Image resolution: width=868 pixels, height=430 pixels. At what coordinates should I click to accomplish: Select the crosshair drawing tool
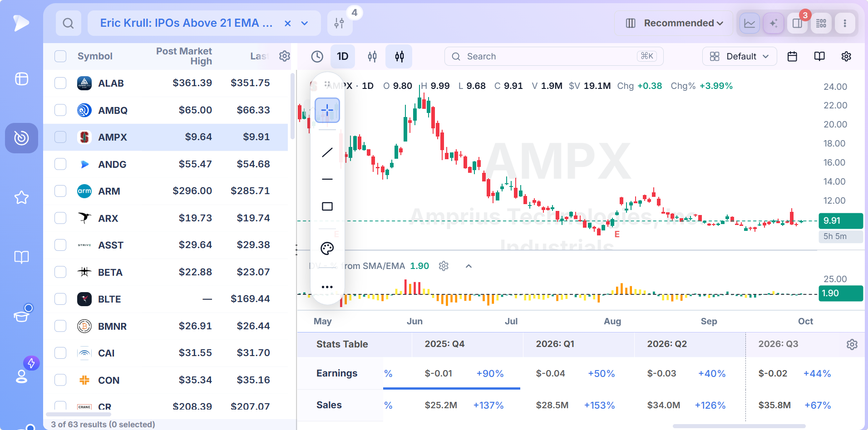point(327,110)
